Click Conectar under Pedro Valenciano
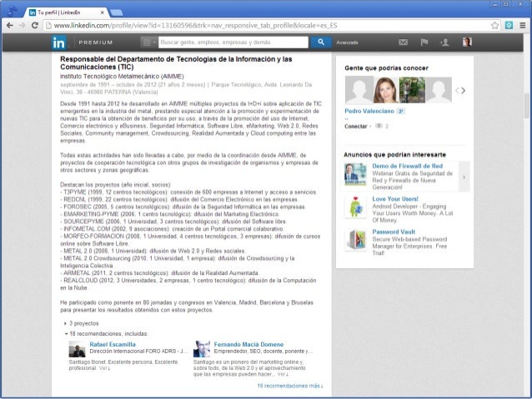The height and width of the screenshot is (399, 532). click(x=355, y=127)
